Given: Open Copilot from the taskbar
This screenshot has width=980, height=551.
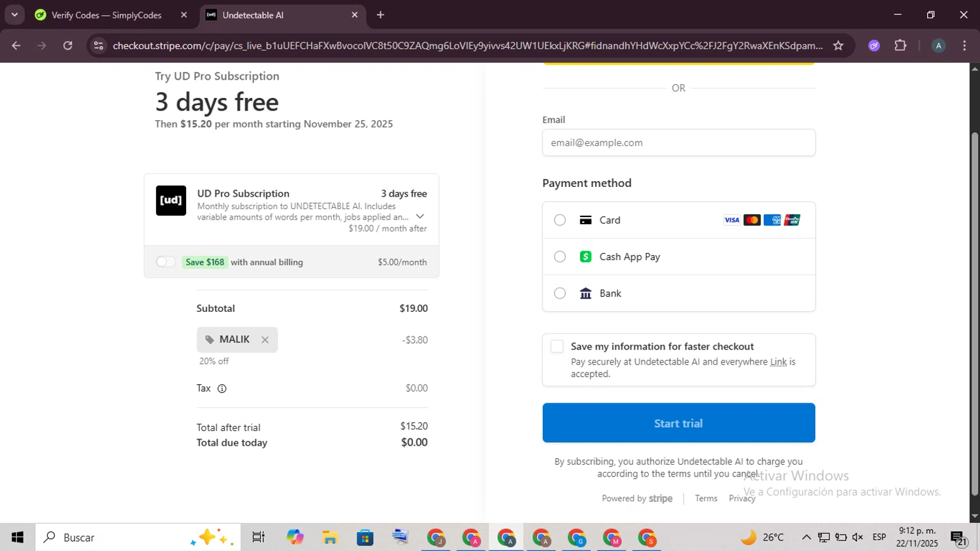Looking at the screenshot, I should click(295, 537).
